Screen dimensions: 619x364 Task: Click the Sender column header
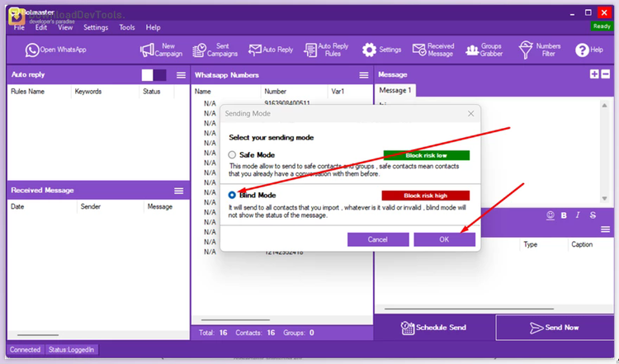(x=91, y=206)
